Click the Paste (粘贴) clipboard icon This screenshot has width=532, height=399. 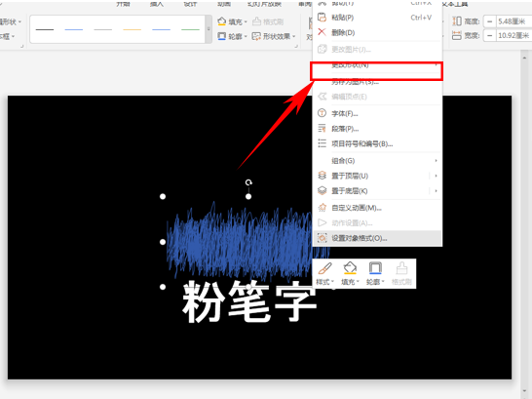(x=322, y=18)
